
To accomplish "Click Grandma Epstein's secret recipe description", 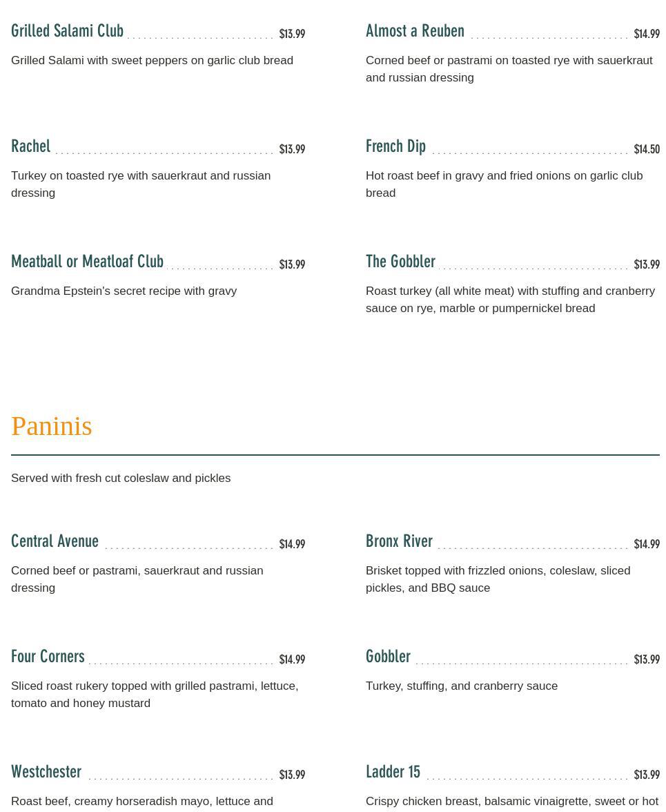I will (x=124, y=291).
